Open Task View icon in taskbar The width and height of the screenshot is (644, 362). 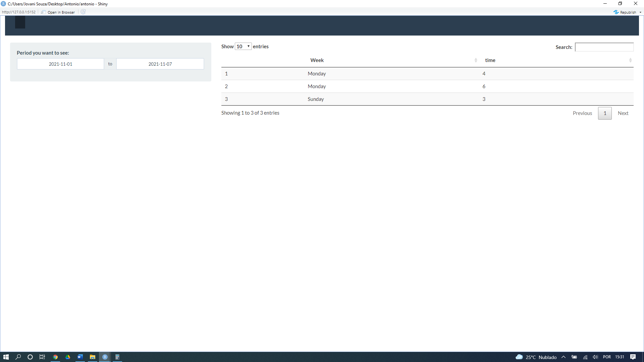pos(42,357)
